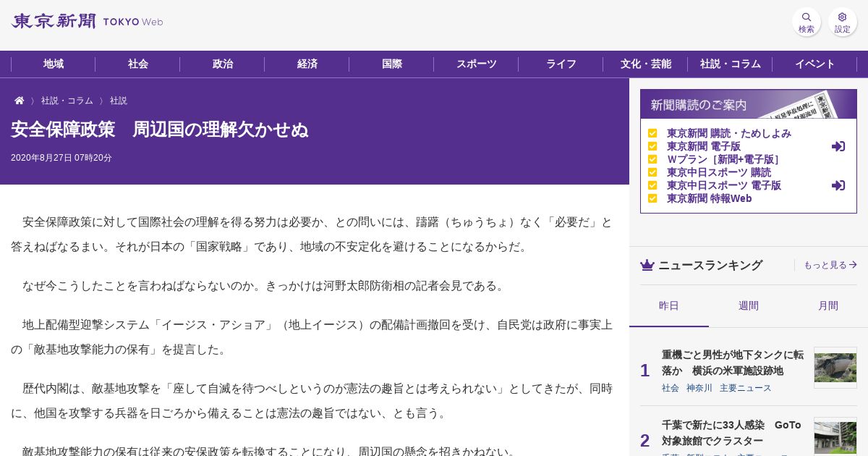This screenshot has height=456, width=868.
Task: Switch ranking to the 月間 tab
Action: coord(828,305)
